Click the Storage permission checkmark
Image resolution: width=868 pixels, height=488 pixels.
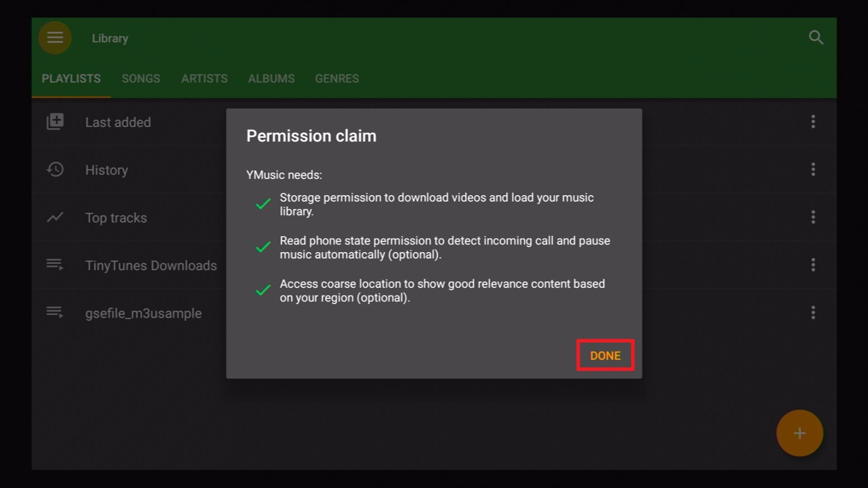(263, 204)
